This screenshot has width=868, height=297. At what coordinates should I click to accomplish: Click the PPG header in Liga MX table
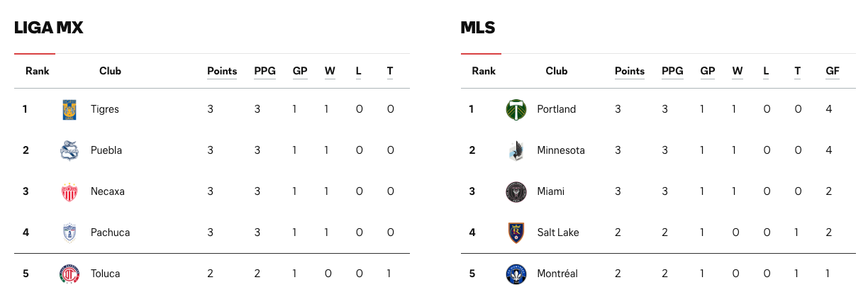[x=265, y=71]
